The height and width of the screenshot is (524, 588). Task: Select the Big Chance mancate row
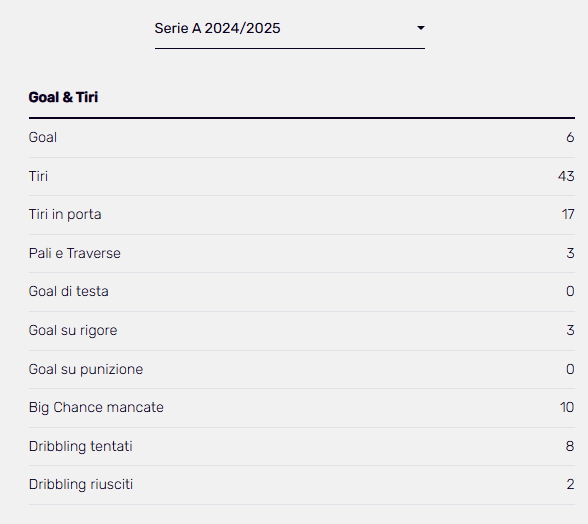click(302, 408)
